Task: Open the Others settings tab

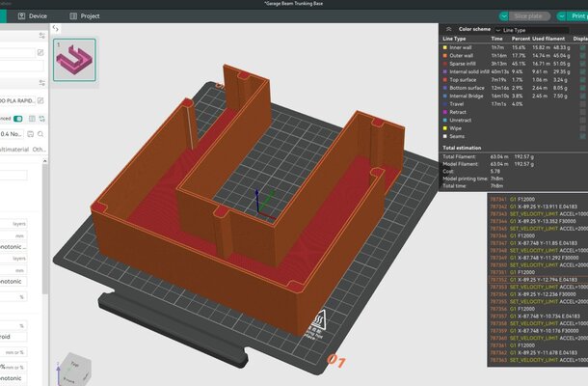Action: [x=39, y=150]
